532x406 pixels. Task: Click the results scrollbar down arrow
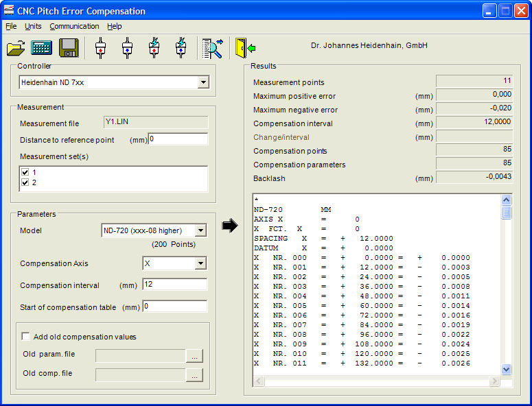tap(506, 369)
